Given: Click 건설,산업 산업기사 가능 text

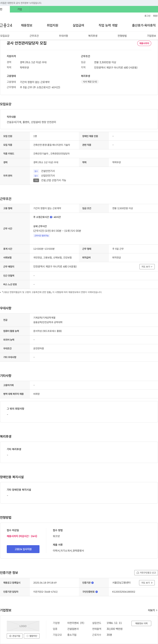Looking at the screenshot, I should coord(53,180).
